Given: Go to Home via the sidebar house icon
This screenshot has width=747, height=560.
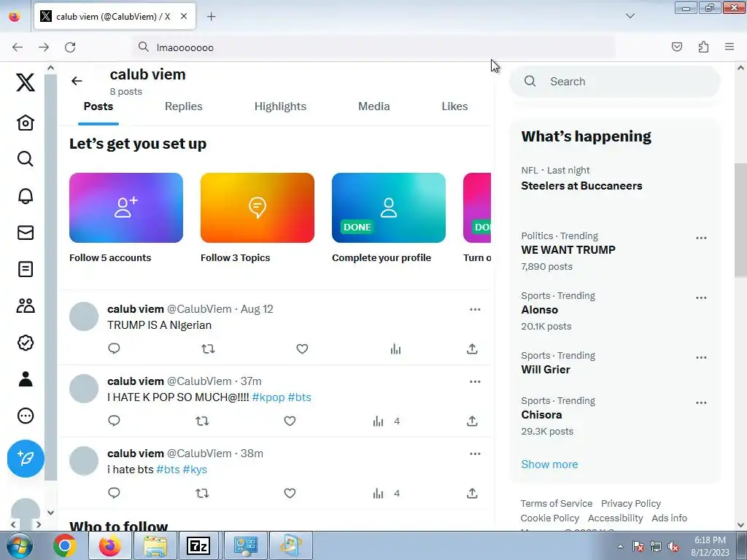Looking at the screenshot, I should pyautogui.click(x=26, y=122).
